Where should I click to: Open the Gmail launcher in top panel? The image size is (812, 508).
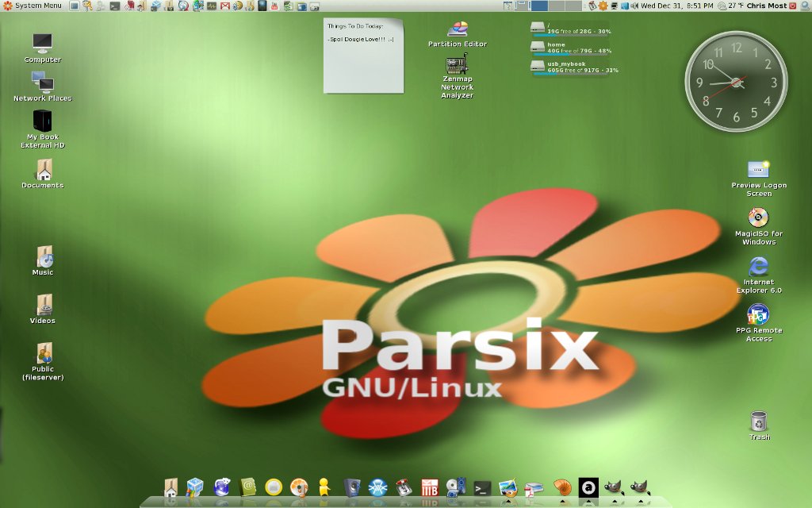[x=224, y=6]
